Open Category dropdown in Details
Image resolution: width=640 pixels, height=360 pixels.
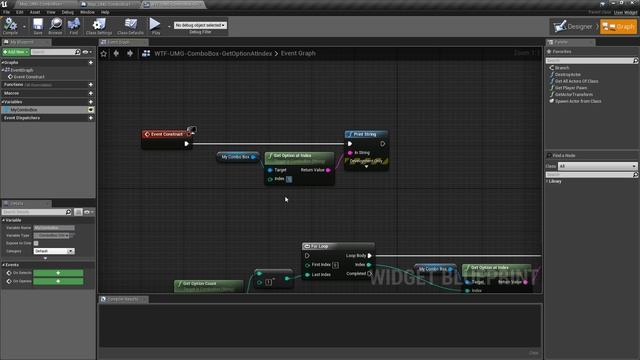54,251
